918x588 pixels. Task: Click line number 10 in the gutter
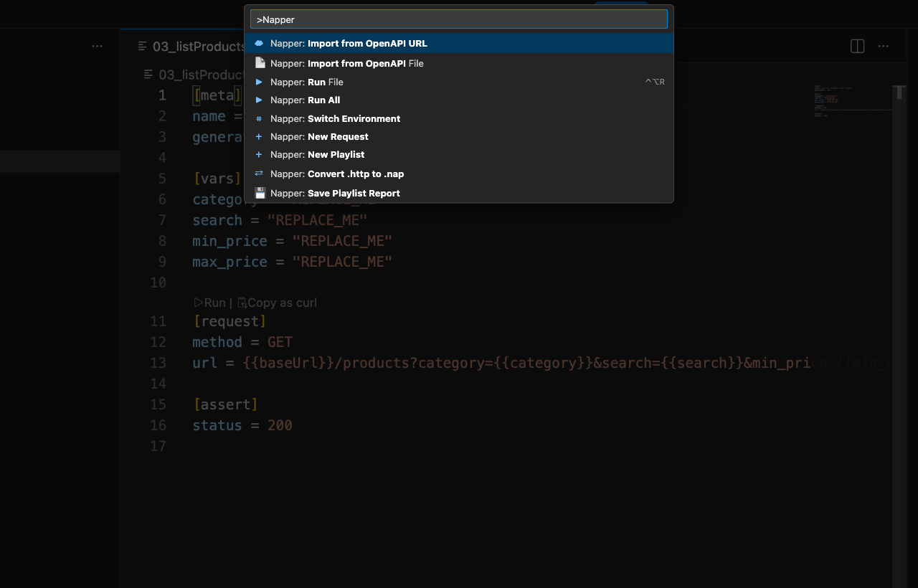158,283
